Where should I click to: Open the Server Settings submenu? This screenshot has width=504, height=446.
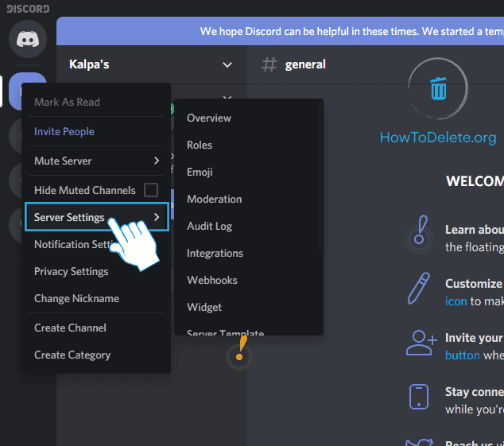coord(96,217)
